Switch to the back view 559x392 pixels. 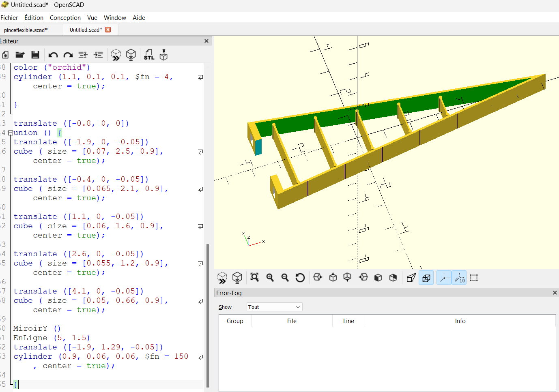pos(393,277)
